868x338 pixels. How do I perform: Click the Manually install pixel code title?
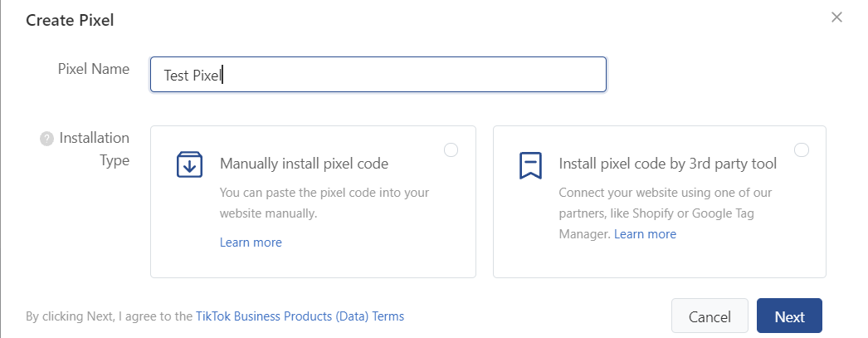(x=304, y=164)
